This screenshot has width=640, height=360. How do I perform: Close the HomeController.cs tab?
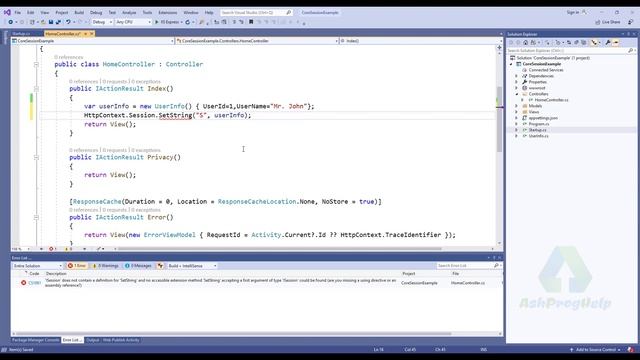92,34
